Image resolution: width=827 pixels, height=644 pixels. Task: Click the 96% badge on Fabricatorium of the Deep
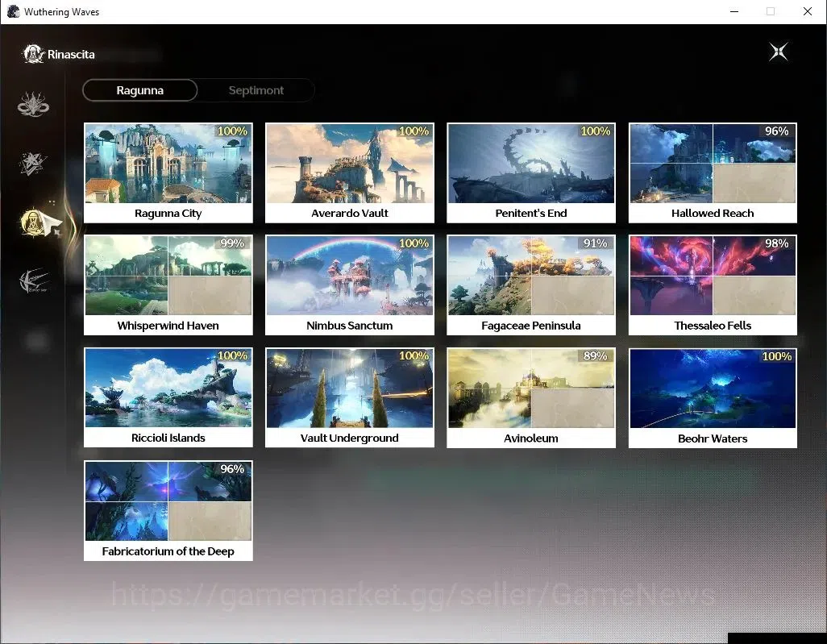pyautogui.click(x=233, y=469)
